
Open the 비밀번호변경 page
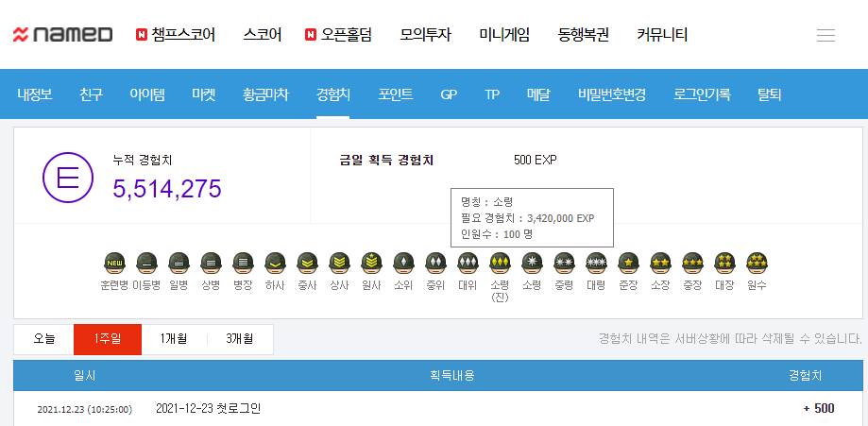(612, 94)
